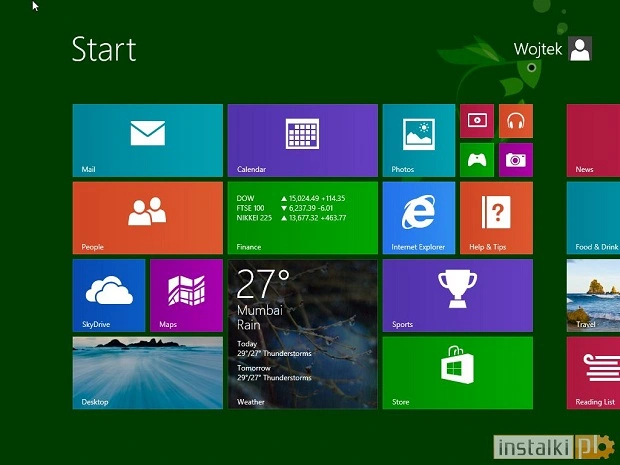
Task: Open the Calendar tile
Action: pyautogui.click(x=303, y=140)
